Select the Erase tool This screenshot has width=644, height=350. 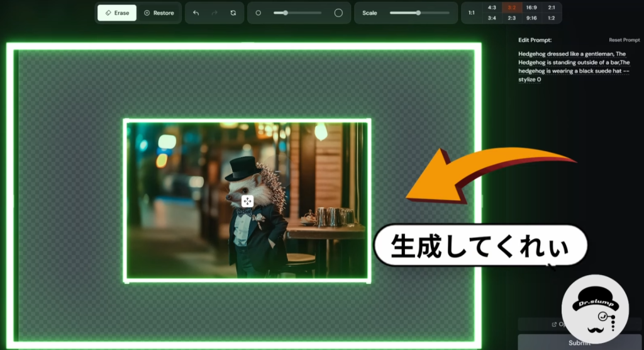tap(117, 13)
